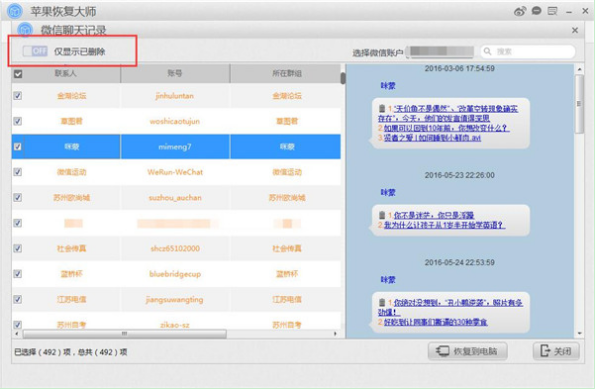Image resolution: width=595 pixels, height=389 pixels.
Task: Click the magnifier search icon
Action: tap(488, 51)
